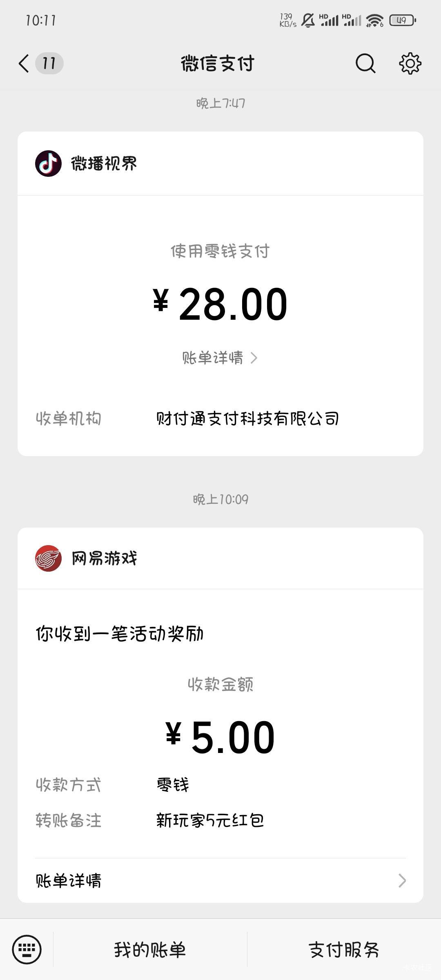The height and width of the screenshot is (980, 441).
Task: Open the 支付服务 menu
Action: [x=344, y=950]
